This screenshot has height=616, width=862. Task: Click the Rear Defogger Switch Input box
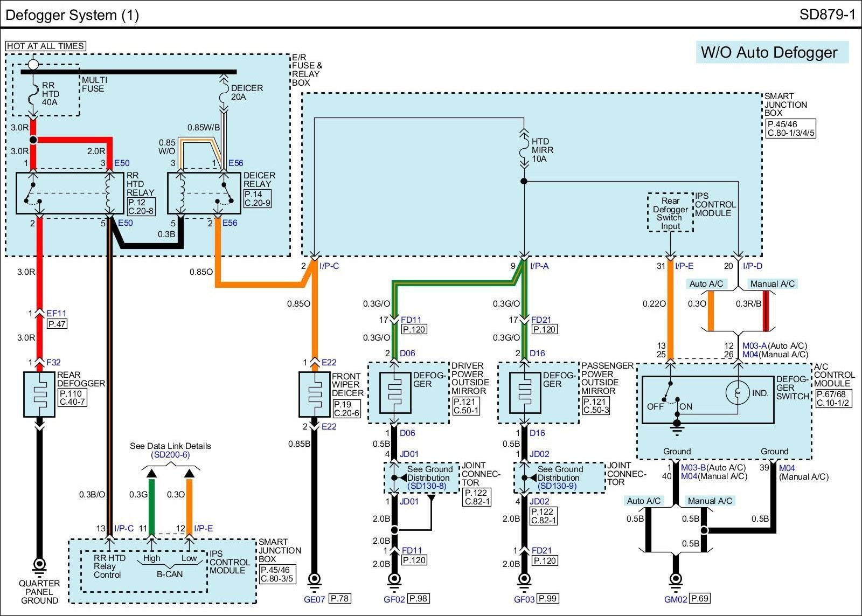(x=670, y=213)
